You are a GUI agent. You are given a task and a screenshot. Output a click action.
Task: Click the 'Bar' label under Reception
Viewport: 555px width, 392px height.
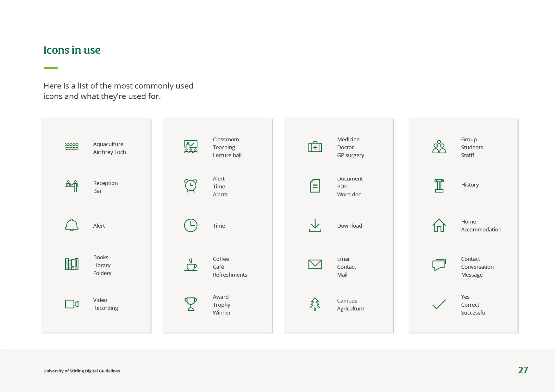[x=97, y=191]
